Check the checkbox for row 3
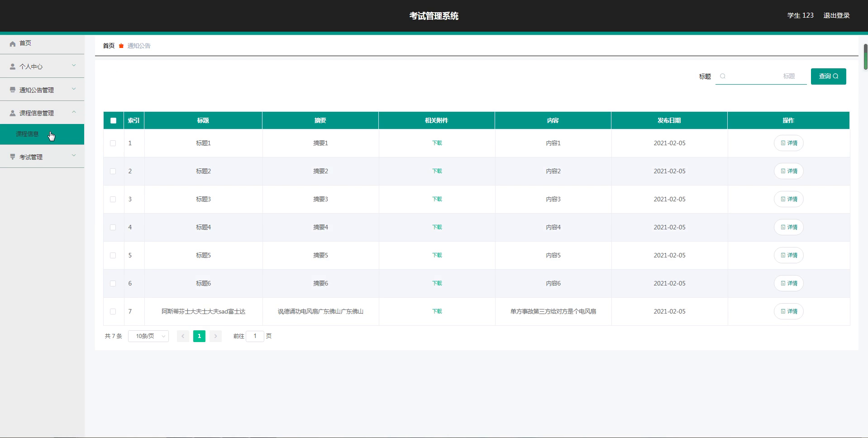 113,199
